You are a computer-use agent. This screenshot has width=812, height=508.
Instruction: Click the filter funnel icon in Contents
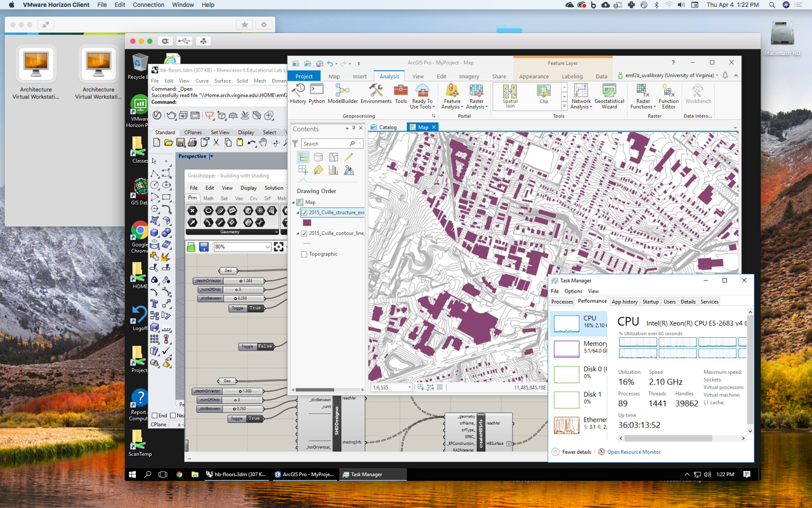coord(295,144)
